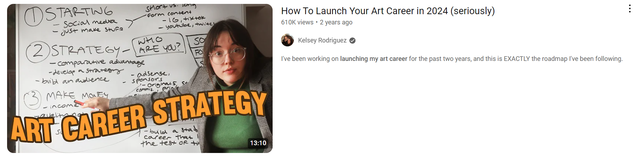Click Kelsey Rodriguez's channel avatar
The height and width of the screenshot is (159, 644).
pyautogui.click(x=287, y=40)
